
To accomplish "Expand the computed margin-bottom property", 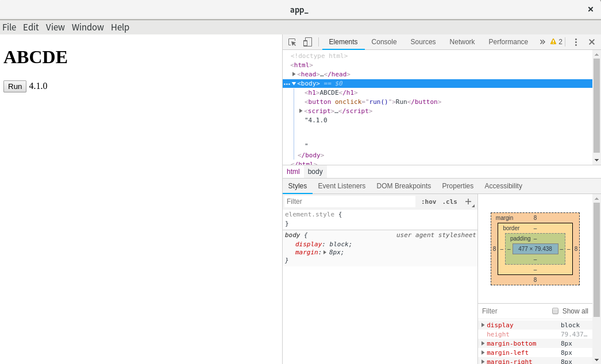I will [x=483, y=343].
